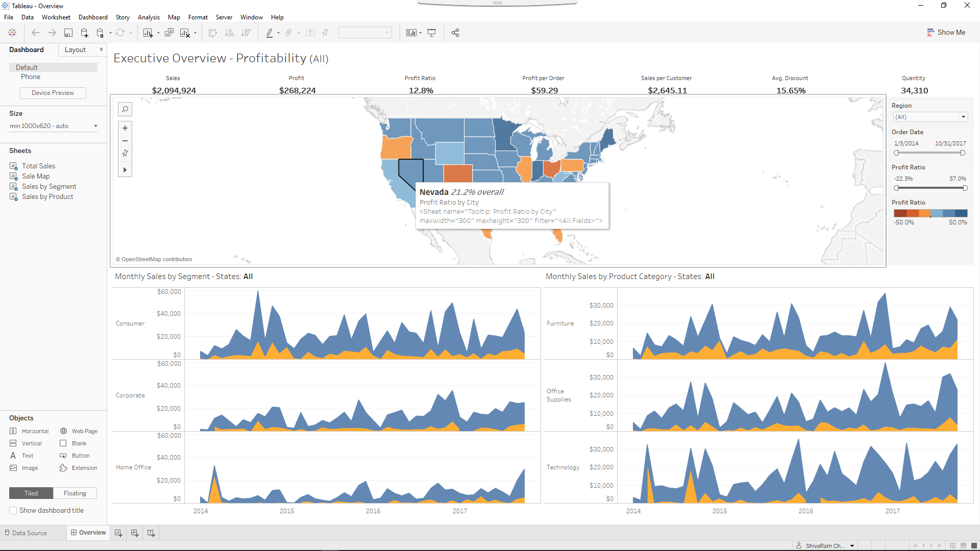Switch layout mode to Floating

click(x=75, y=493)
